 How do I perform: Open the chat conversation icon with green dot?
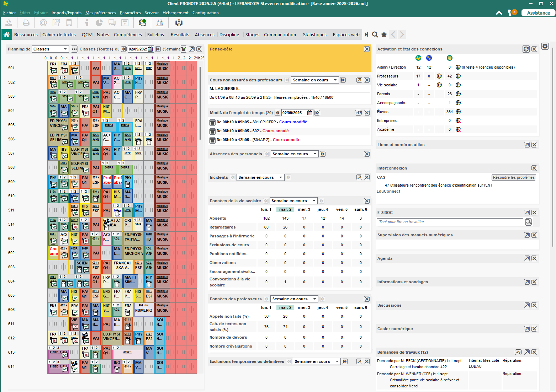click(x=142, y=23)
